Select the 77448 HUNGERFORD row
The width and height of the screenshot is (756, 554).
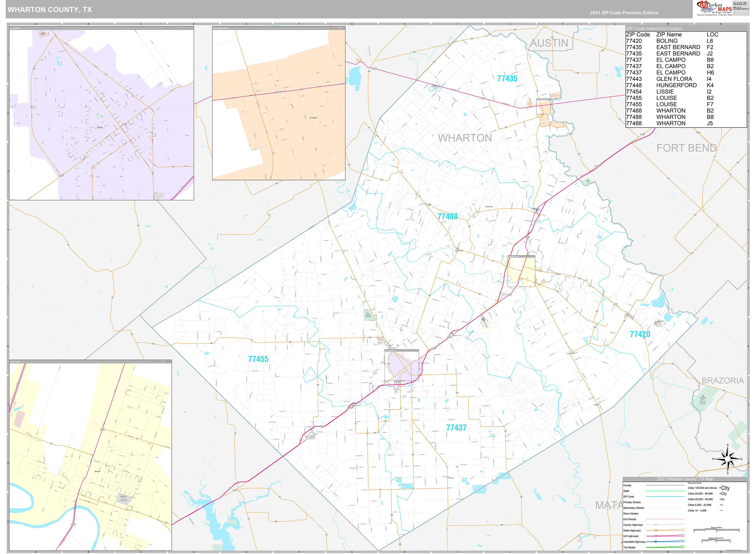click(686, 85)
